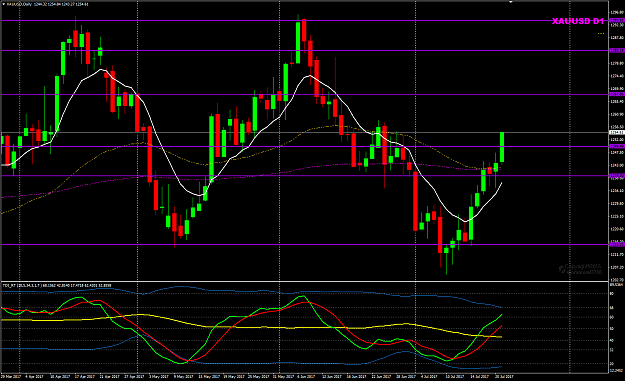Screen dimensions: 625x381
Task: Click the chart shift triangle marker at top
Action: [x=510, y=2]
